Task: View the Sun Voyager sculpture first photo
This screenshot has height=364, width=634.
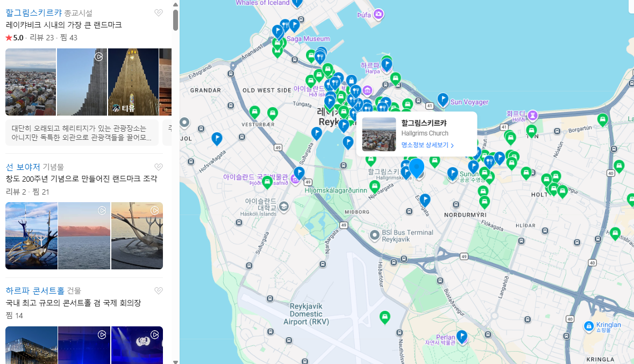Action: pos(31,236)
